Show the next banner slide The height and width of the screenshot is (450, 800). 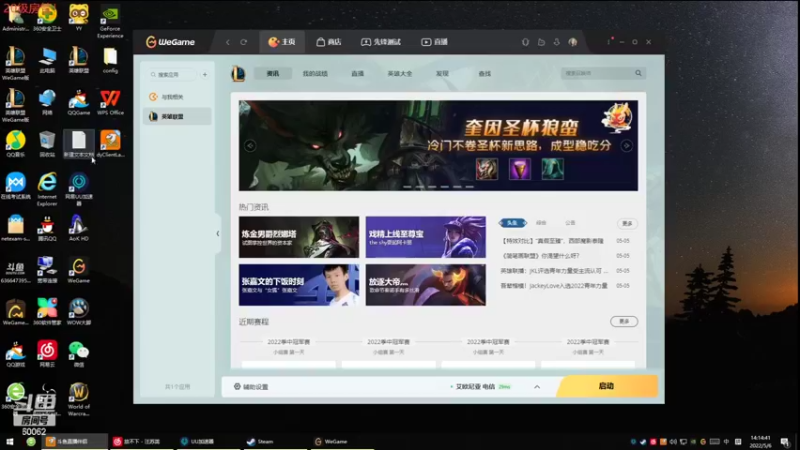(627, 145)
